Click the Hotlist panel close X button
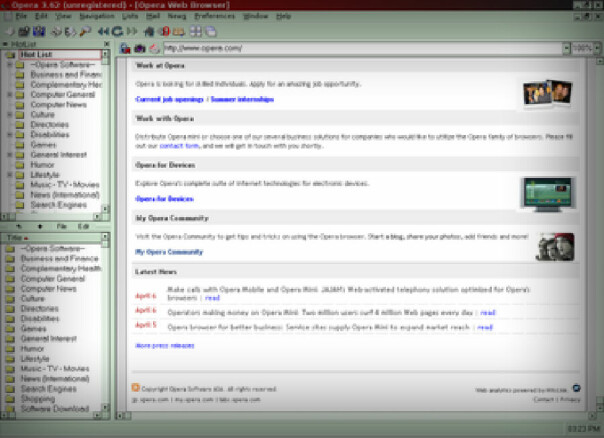The image size is (604, 438). [x=107, y=44]
